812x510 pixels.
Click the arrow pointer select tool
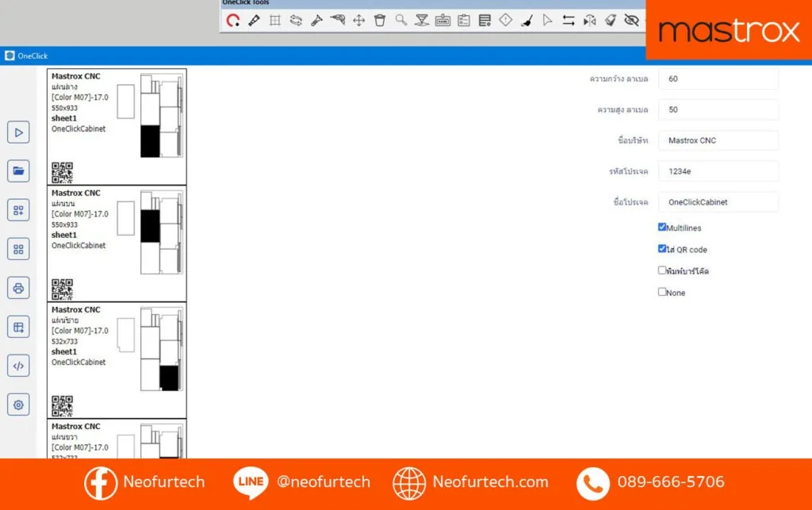click(x=547, y=20)
